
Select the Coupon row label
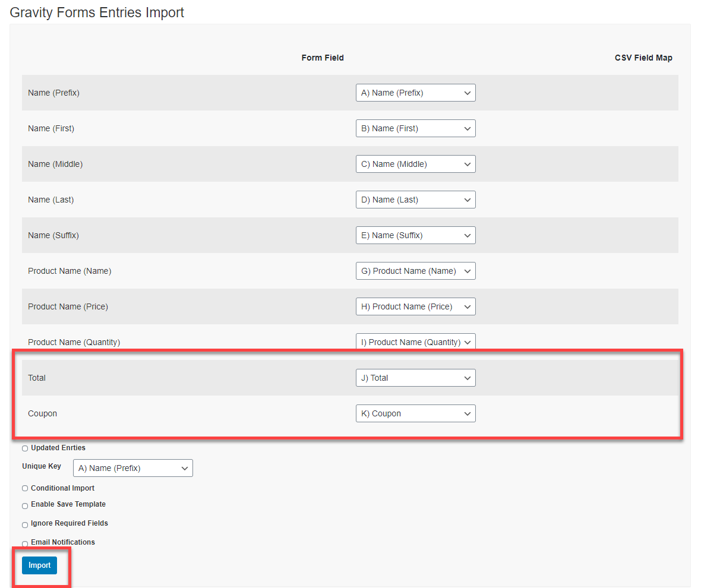(42, 413)
